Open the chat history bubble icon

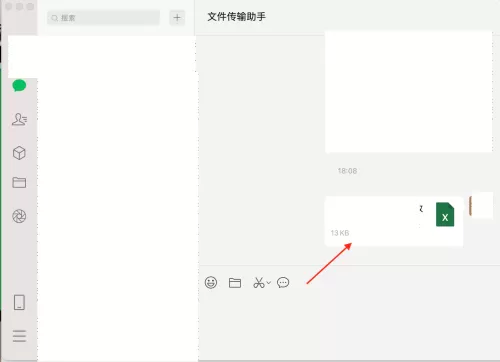click(283, 283)
